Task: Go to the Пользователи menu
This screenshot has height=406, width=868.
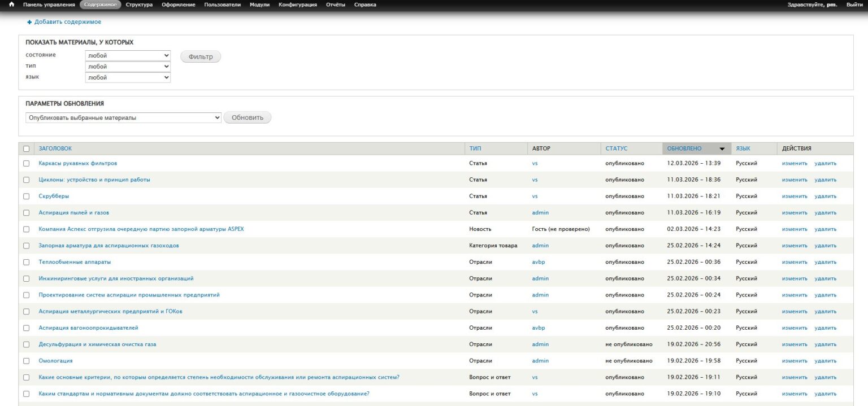Action: tap(223, 5)
